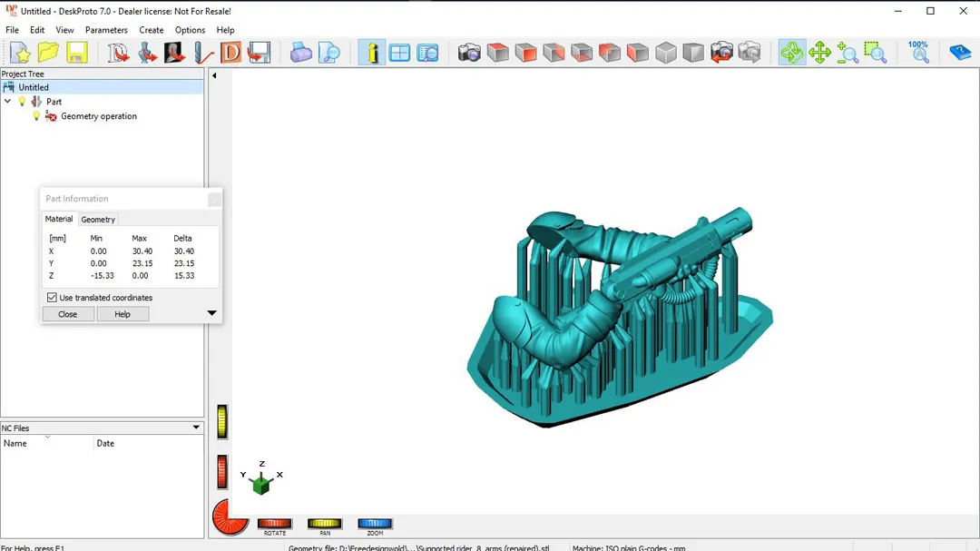Uncheck Use translated coordinates
The image size is (980, 551).
pyautogui.click(x=52, y=298)
